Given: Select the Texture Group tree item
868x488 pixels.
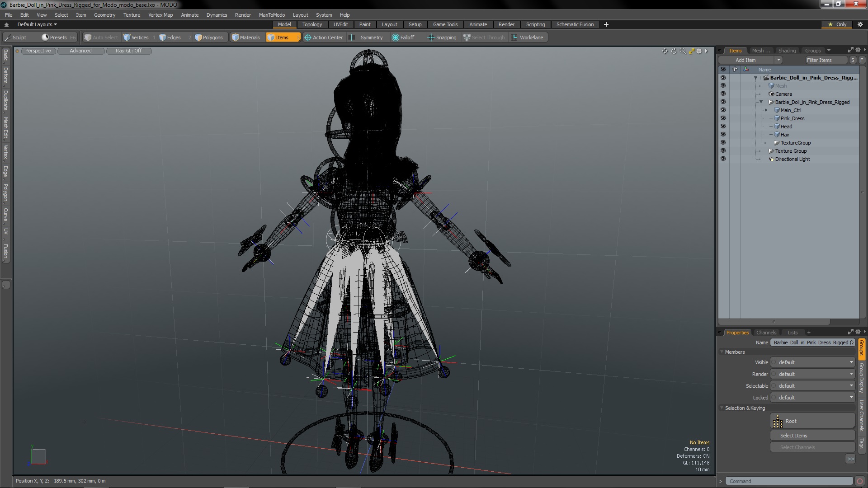Looking at the screenshot, I should tap(791, 151).
